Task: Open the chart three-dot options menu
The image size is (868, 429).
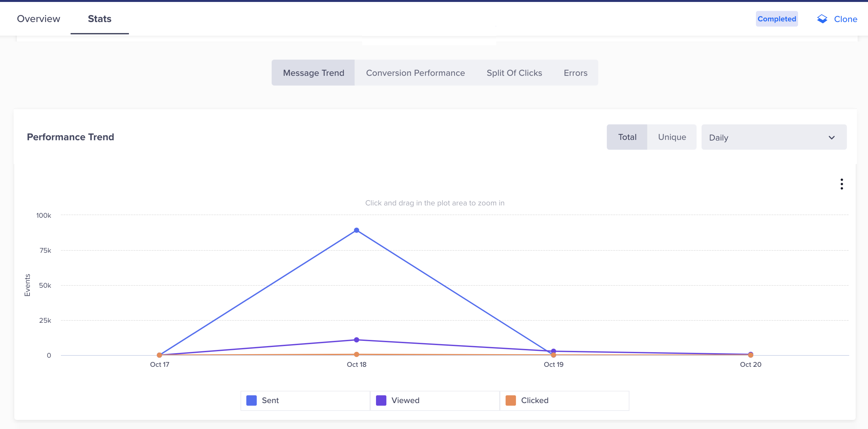Action: pos(841,184)
